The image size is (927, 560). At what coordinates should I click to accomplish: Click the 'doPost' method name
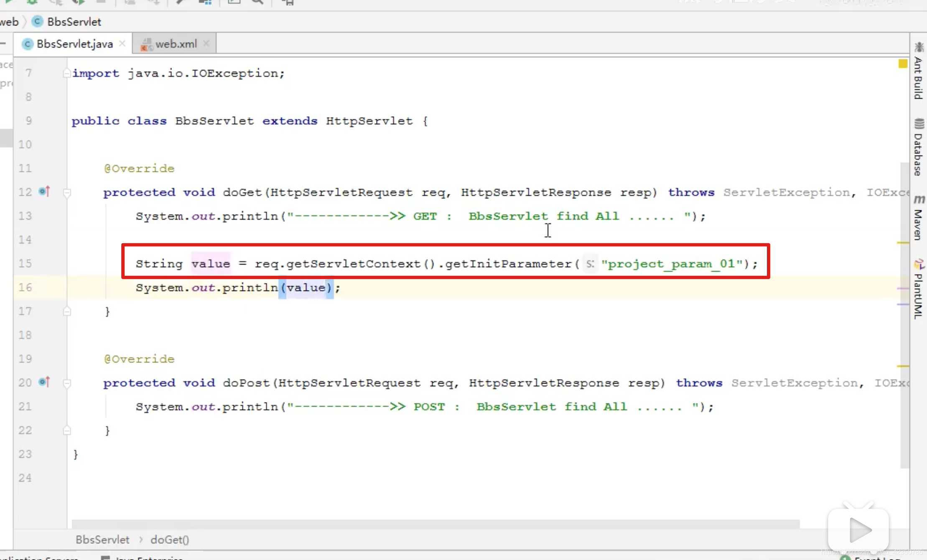click(x=246, y=383)
